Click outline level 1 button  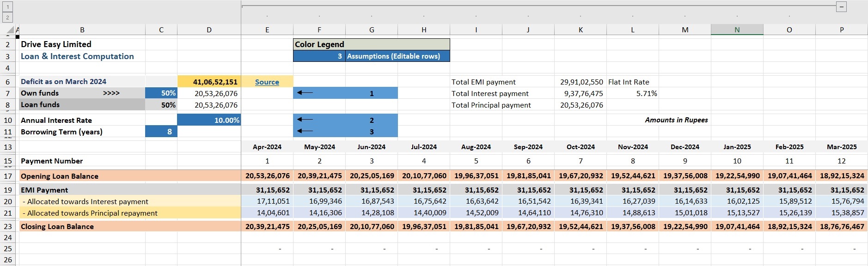(x=7, y=7)
